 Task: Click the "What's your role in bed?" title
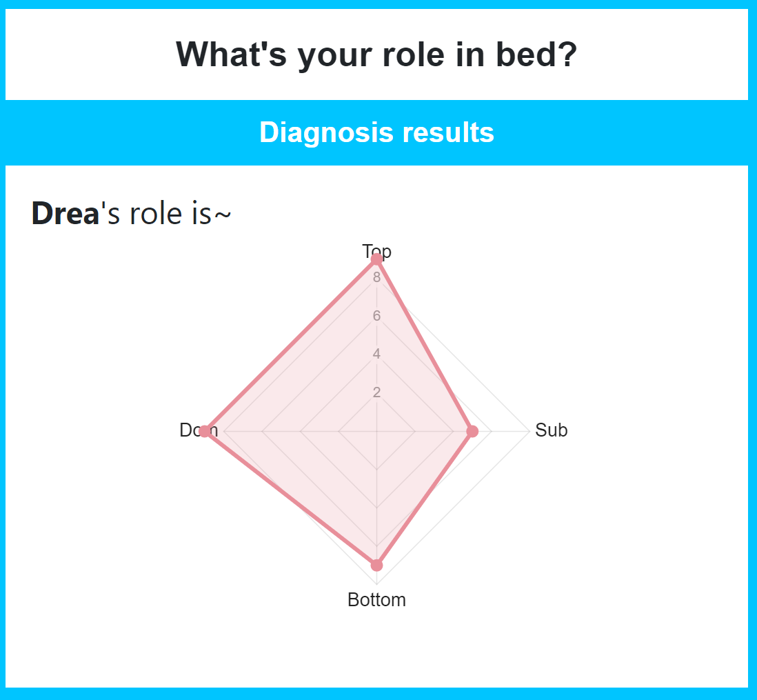click(x=376, y=54)
